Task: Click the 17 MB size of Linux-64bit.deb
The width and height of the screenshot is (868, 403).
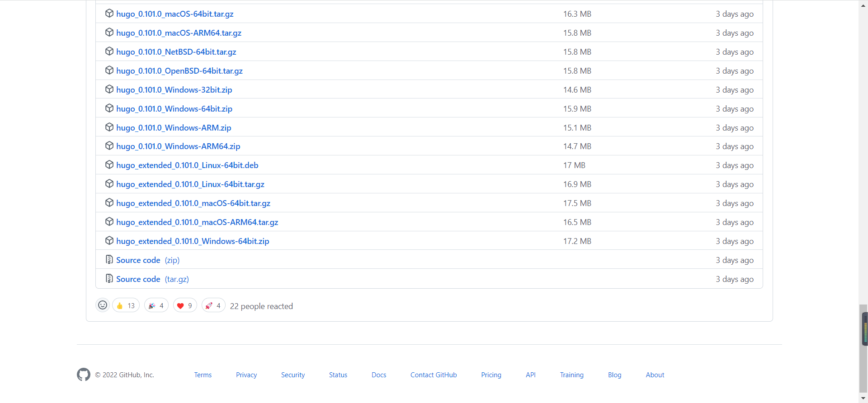Action: (574, 165)
